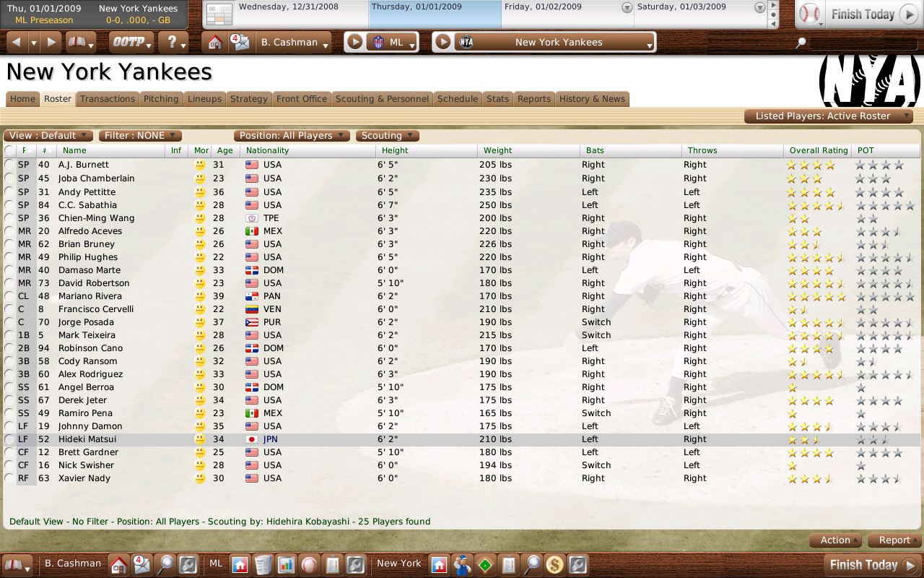Open the Position: All Players dropdown

(292, 136)
